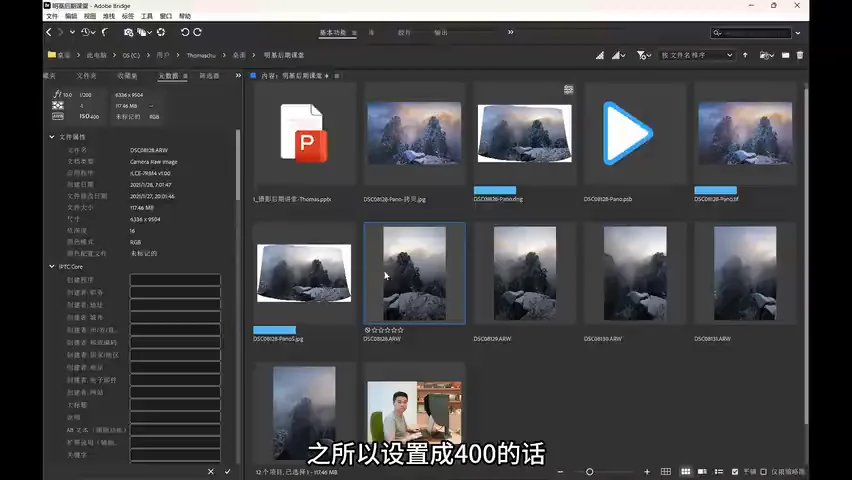This screenshot has height=480, width=852.
Task: Click stack badge on DSC08128-Pano.dng
Action: point(568,90)
